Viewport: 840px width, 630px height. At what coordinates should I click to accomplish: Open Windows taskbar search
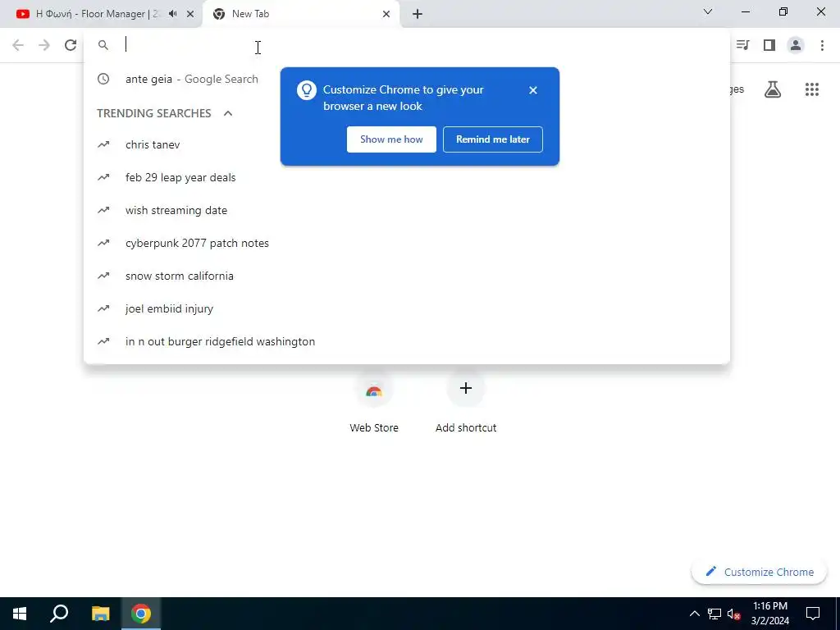(x=59, y=614)
